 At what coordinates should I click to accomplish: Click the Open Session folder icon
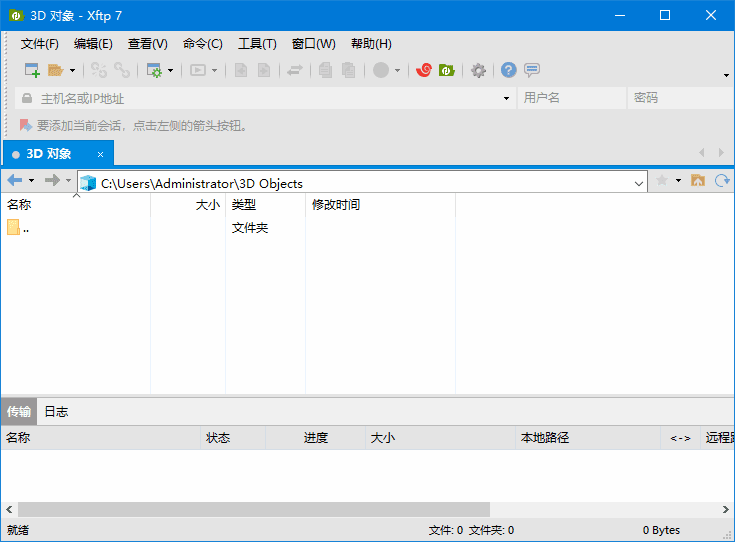click(x=55, y=70)
